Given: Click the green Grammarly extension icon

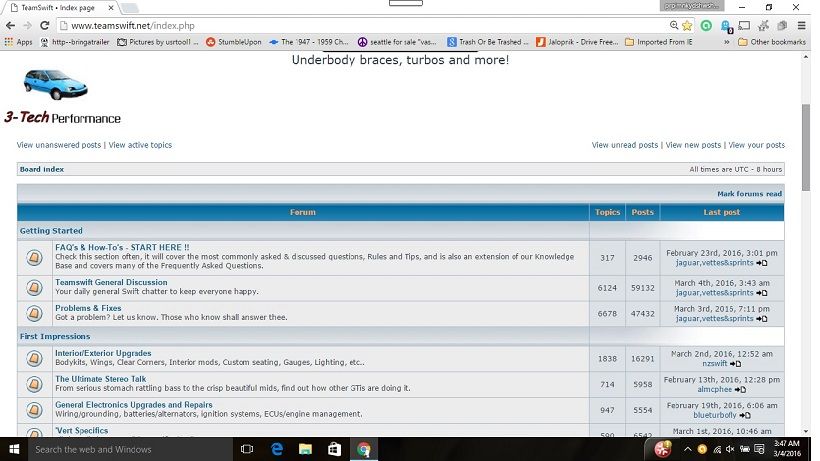Looking at the screenshot, I should [x=707, y=25].
